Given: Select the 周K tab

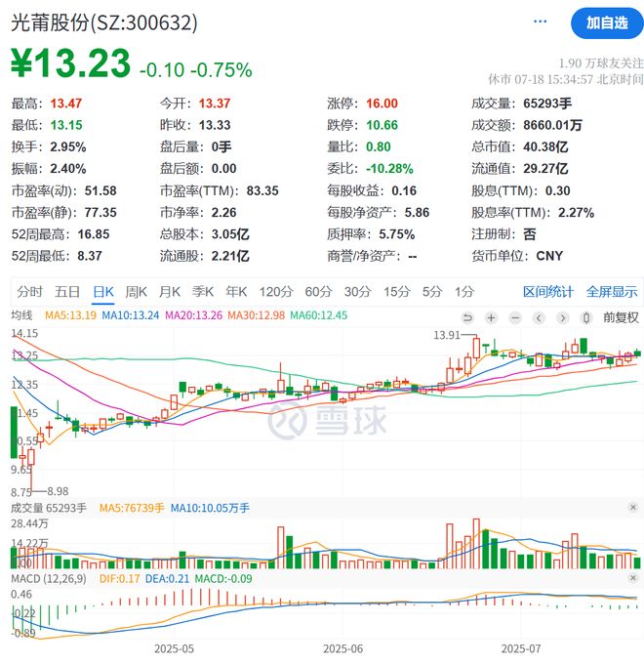Looking at the screenshot, I should tap(136, 292).
